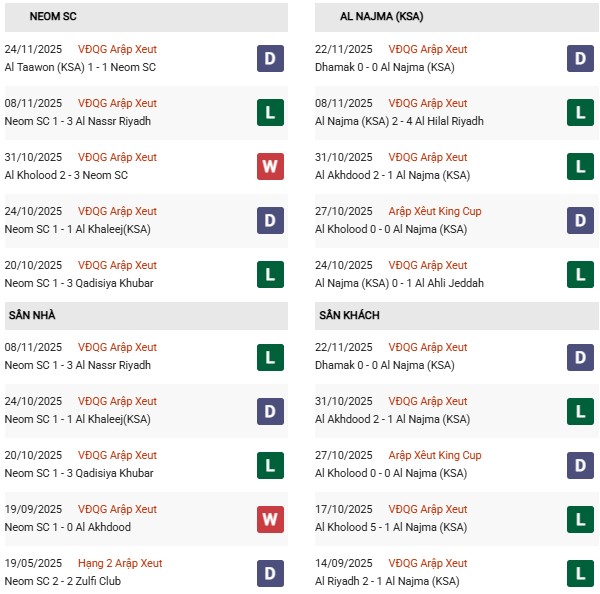
Task: Switch to the SÂN KHÁCH section
Action: point(349,315)
